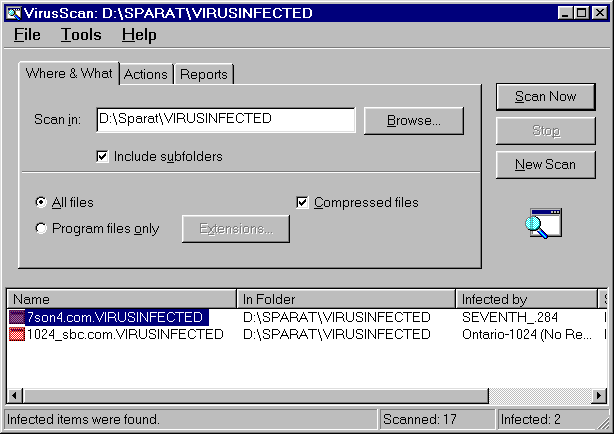Click the results list right scroll arrow
The height and width of the screenshot is (434, 614).
(x=599, y=396)
